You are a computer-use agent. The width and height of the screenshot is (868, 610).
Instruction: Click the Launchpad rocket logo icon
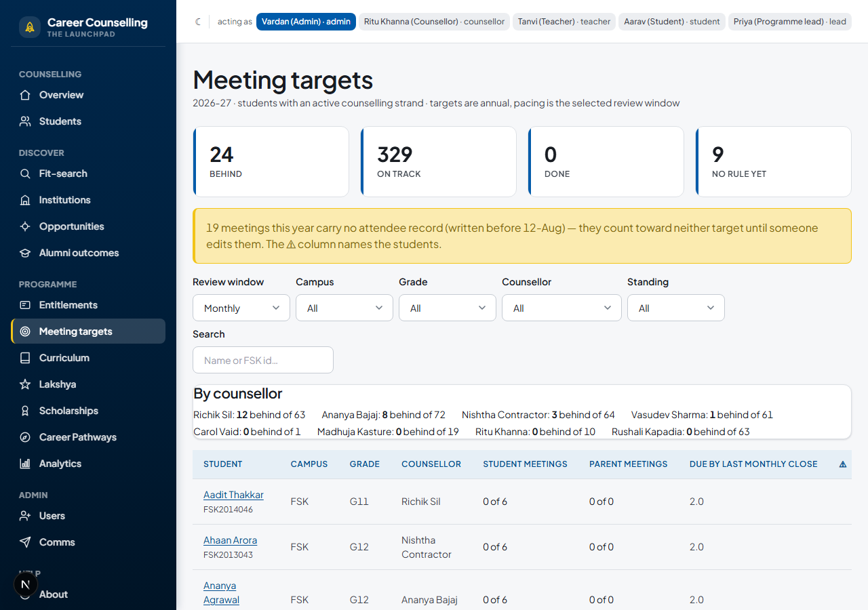point(29,27)
